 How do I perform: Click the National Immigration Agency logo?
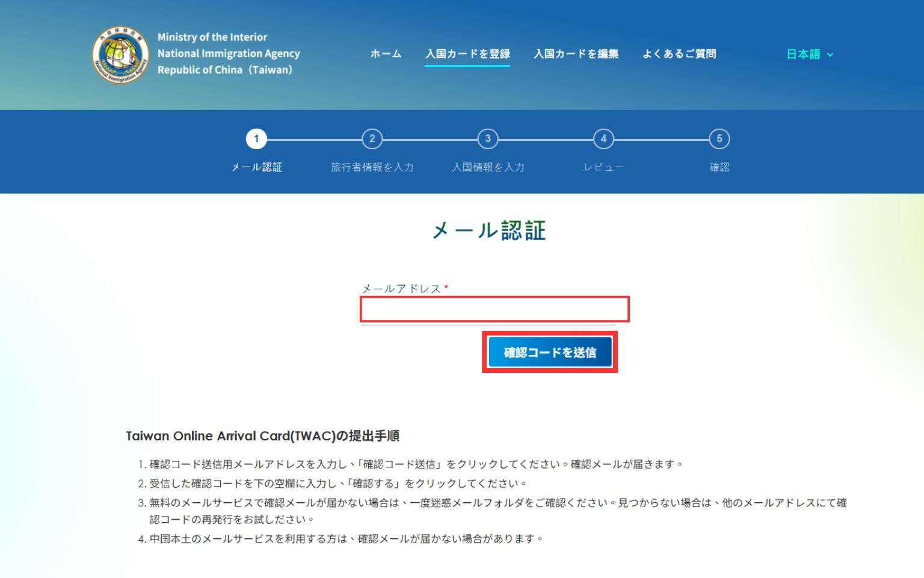pyautogui.click(x=120, y=54)
